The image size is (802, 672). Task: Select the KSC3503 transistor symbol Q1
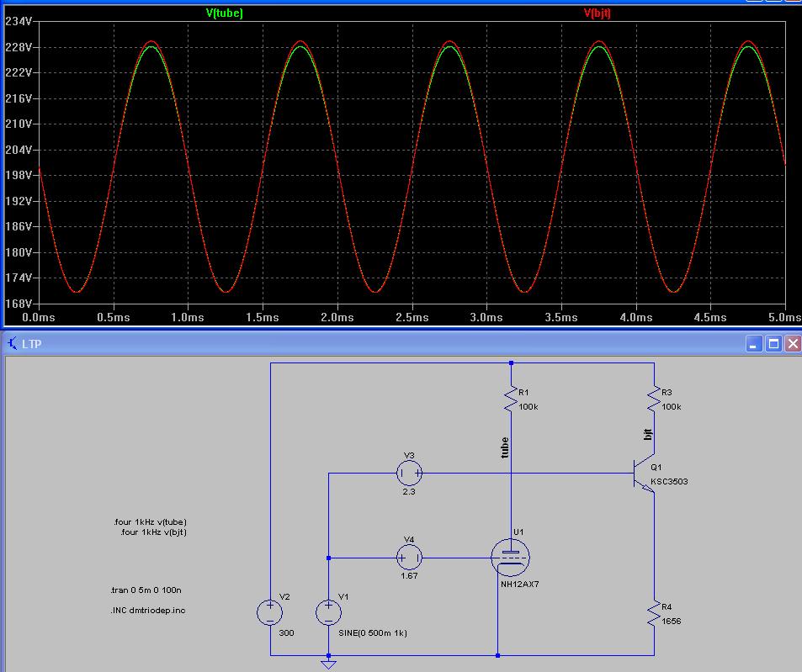pyautogui.click(x=644, y=474)
